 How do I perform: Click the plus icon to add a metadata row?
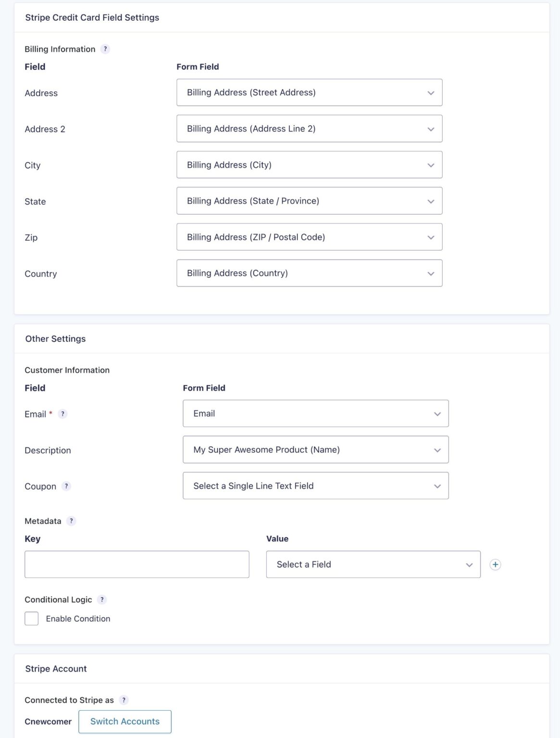[495, 564]
